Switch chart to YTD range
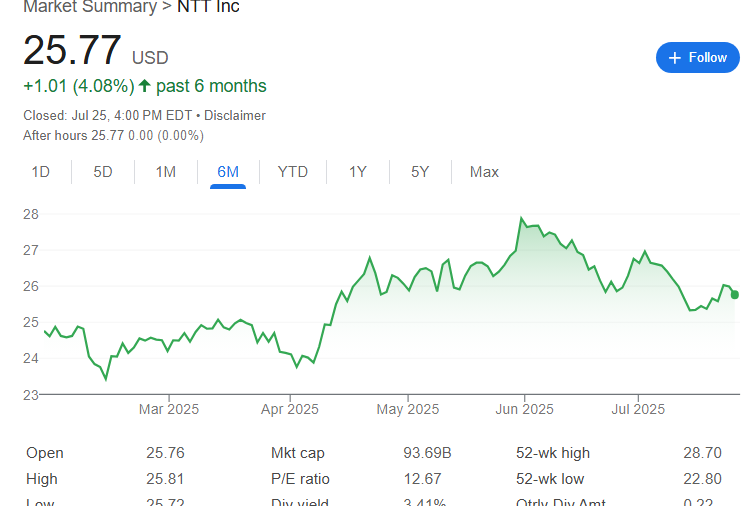 [293, 172]
